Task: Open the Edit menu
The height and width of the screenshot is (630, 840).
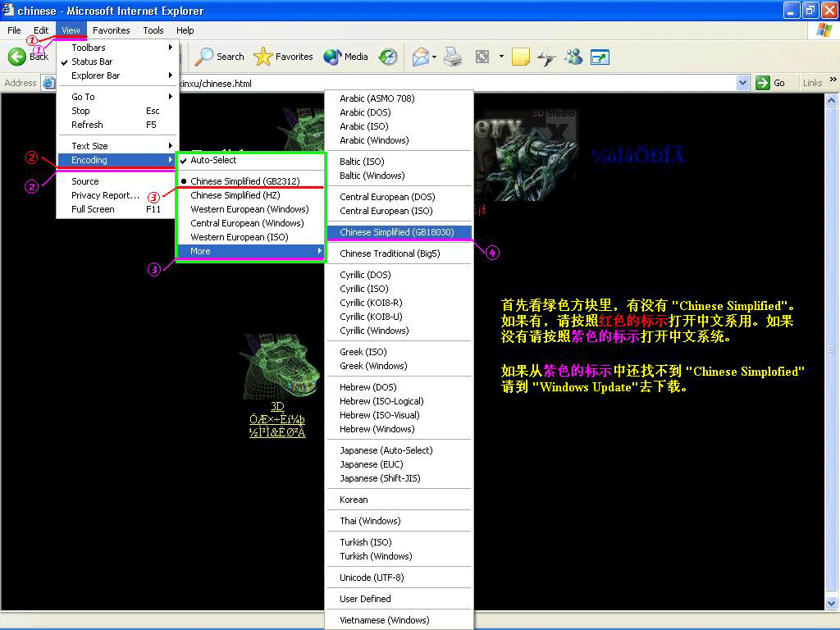Action: 41,30
